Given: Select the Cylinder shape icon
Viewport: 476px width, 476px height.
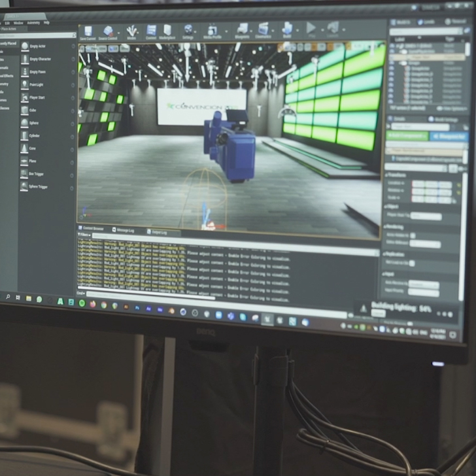Looking at the screenshot, I should [x=25, y=136].
